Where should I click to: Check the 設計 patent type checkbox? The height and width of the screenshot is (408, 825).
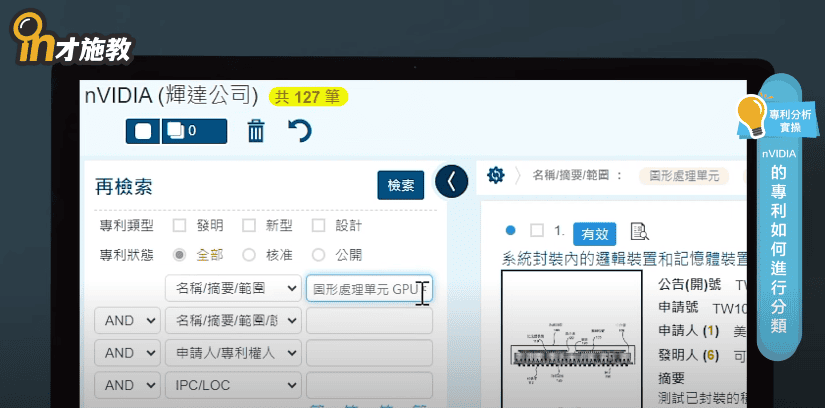(x=319, y=225)
